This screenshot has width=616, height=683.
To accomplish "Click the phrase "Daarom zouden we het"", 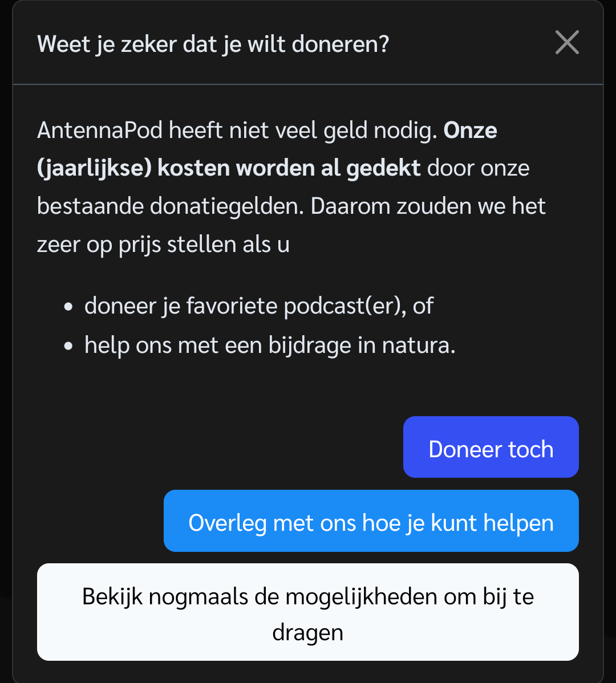I will [x=428, y=206].
